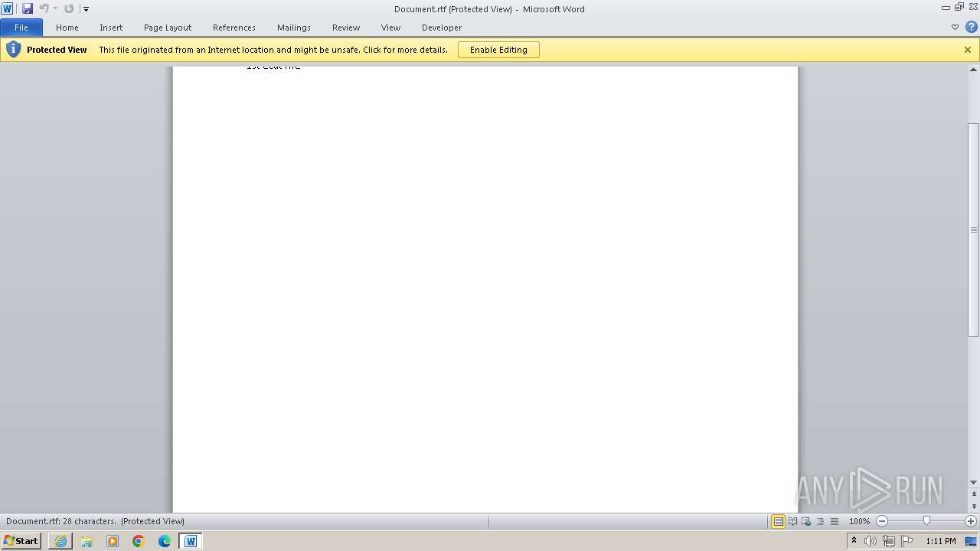This screenshot has width=980, height=551.
Task: Click the vertical scrollbar thumb
Action: click(974, 230)
